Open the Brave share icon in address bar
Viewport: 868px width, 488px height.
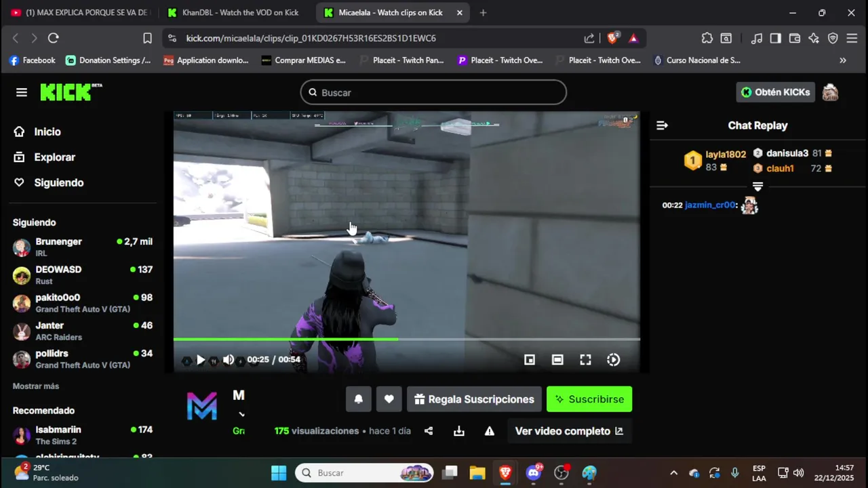[589, 39]
